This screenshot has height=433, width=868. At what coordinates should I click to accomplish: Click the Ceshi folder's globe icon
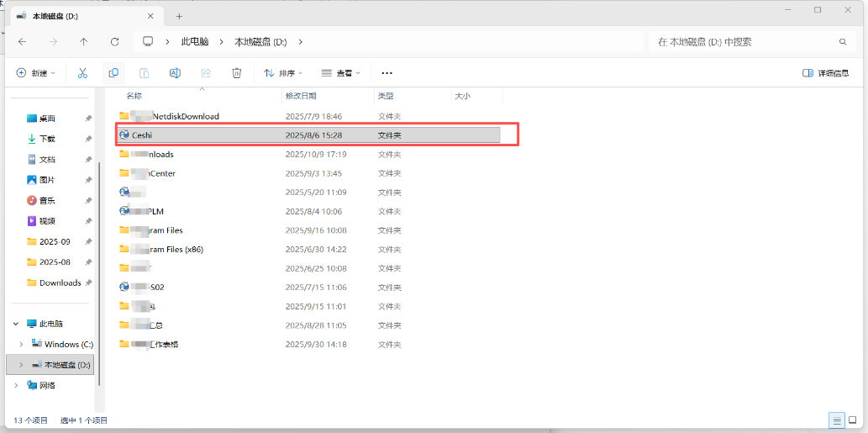[x=124, y=135]
